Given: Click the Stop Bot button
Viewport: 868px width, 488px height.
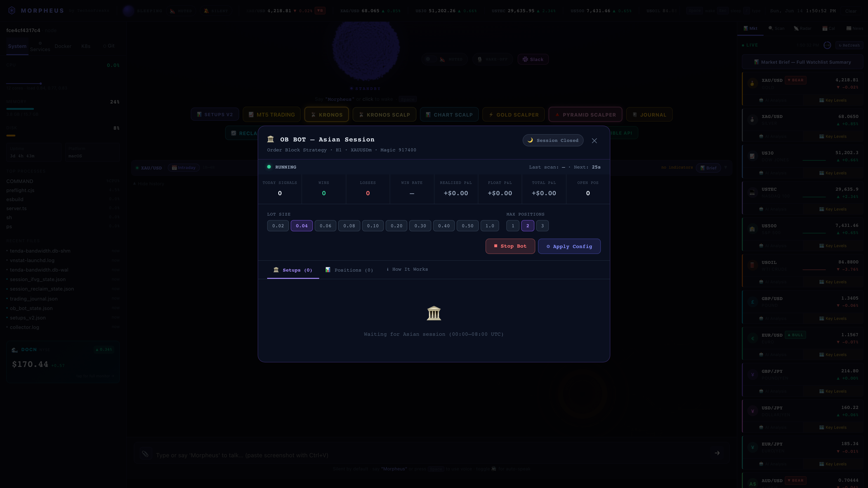Looking at the screenshot, I should pyautogui.click(x=510, y=246).
